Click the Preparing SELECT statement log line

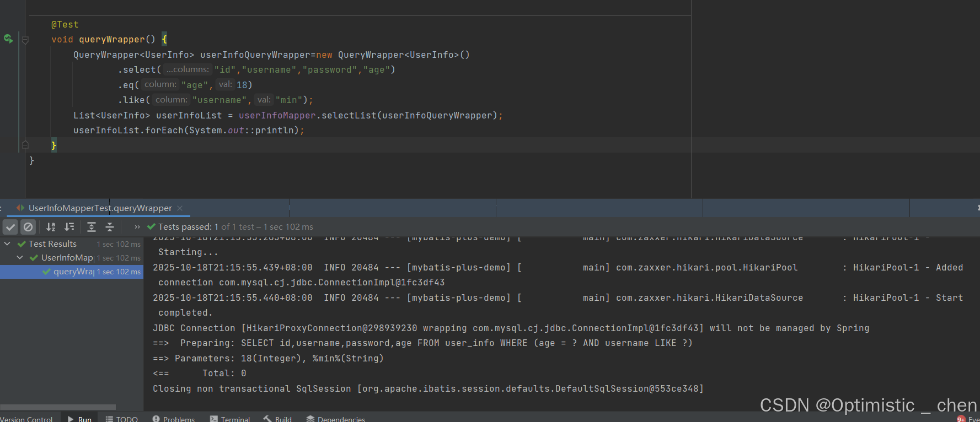point(422,343)
